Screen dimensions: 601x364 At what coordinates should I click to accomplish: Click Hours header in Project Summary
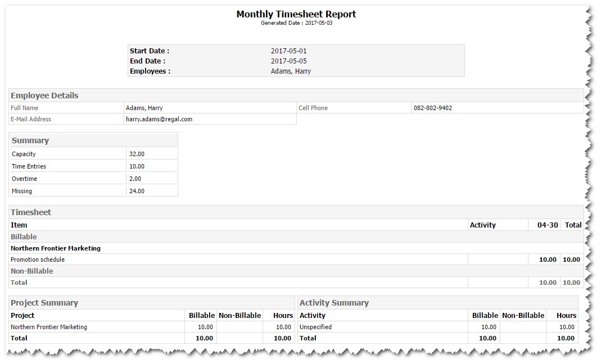pyautogui.click(x=283, y=316)
